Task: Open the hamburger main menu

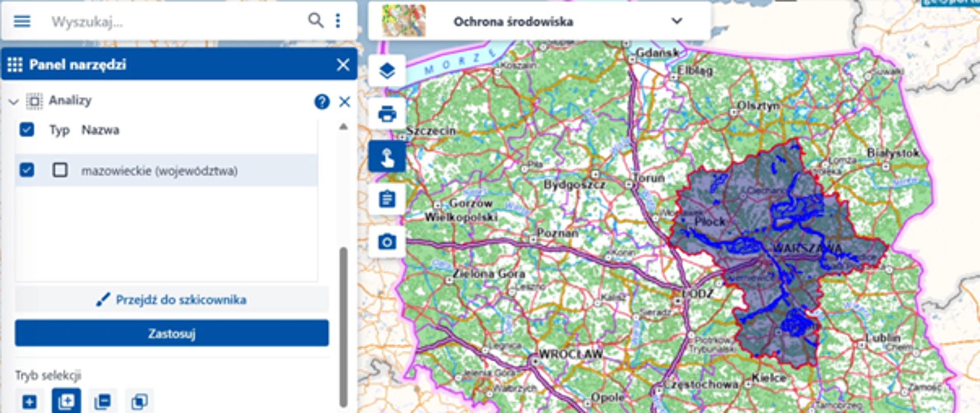Action: (x=22, y=21)
